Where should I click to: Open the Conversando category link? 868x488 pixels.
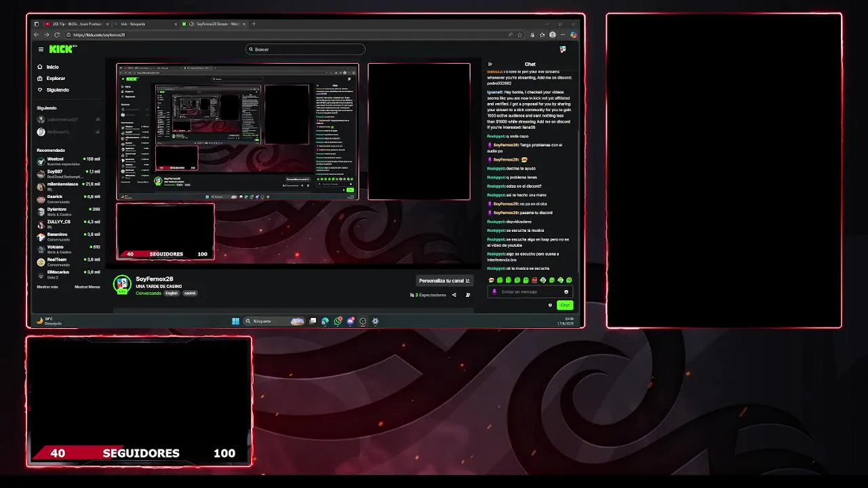[x=149, y=293]
